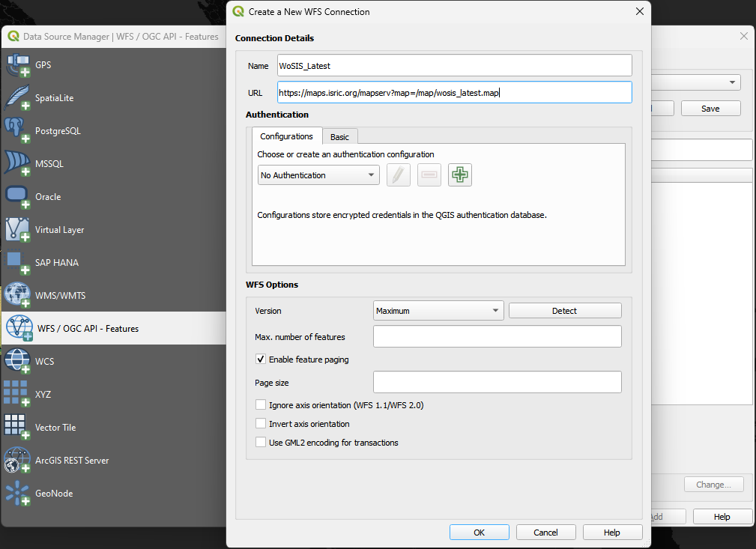The image size is (756, 549).
Task: Open the GeoNode source
Action: [x=17, y=494]
